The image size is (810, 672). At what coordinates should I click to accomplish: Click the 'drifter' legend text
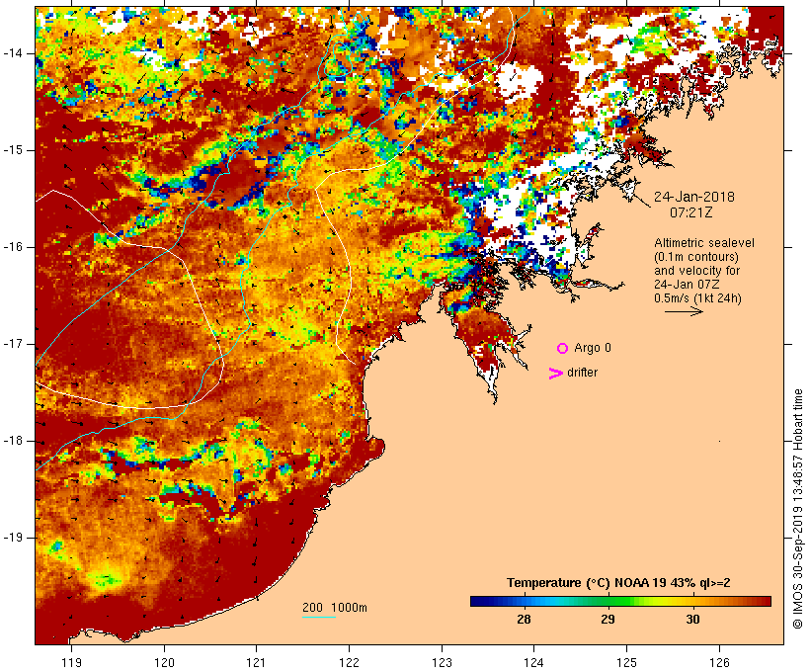(582, 373)
